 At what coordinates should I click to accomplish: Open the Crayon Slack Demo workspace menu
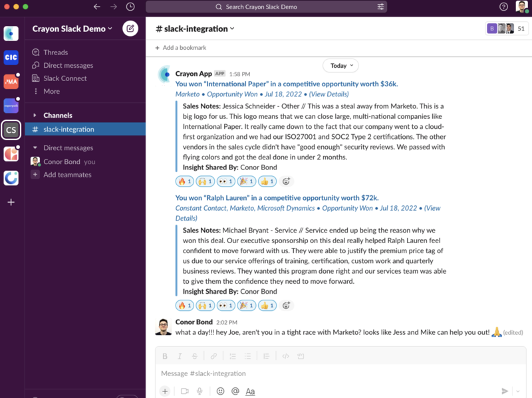(x=72, y=29)
